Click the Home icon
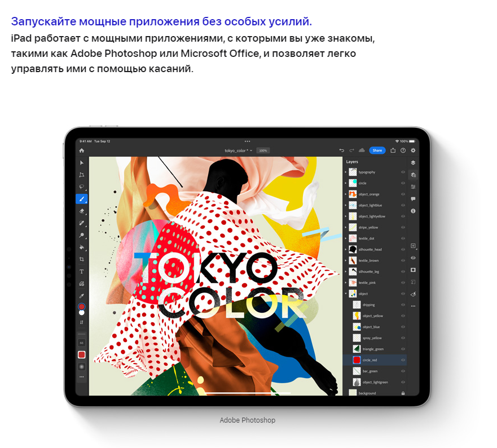The height and width of the screenshot is (448, 497). point(82,150)
